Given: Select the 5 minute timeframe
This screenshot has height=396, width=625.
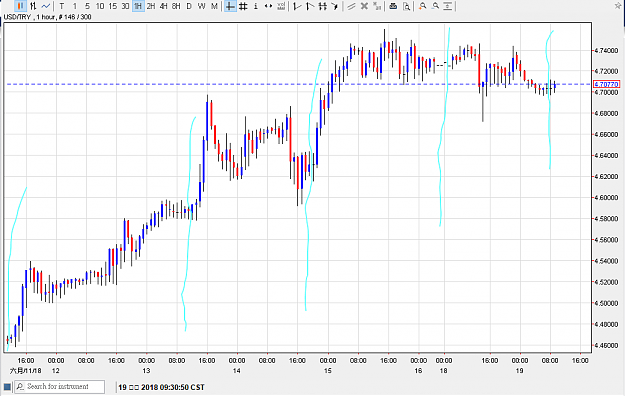Looking at the screenshot, I should tap(87, 6).
